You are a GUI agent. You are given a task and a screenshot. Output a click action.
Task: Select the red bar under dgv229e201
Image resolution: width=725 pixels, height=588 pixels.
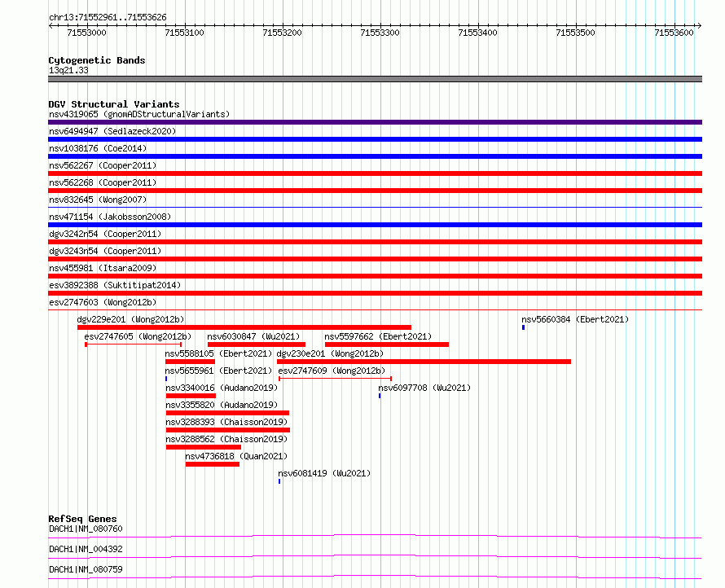pyautogui.click(x=244, y=327)
